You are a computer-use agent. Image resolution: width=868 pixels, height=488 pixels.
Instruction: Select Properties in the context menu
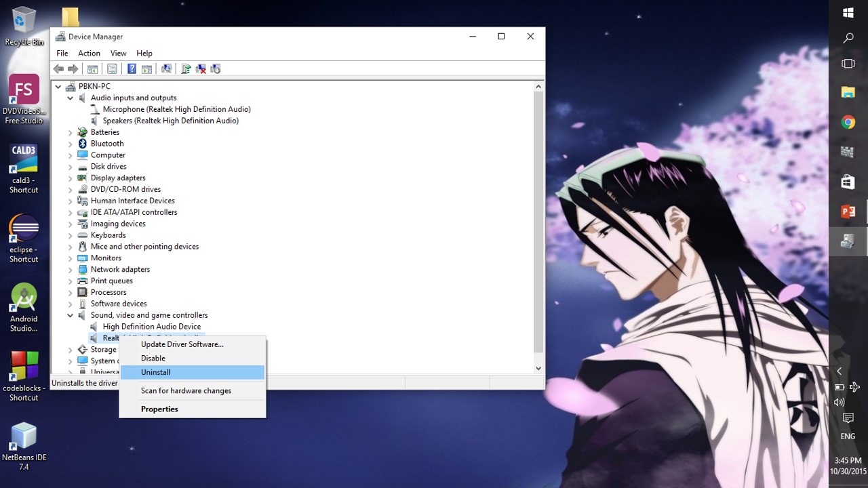pos(159,409)
